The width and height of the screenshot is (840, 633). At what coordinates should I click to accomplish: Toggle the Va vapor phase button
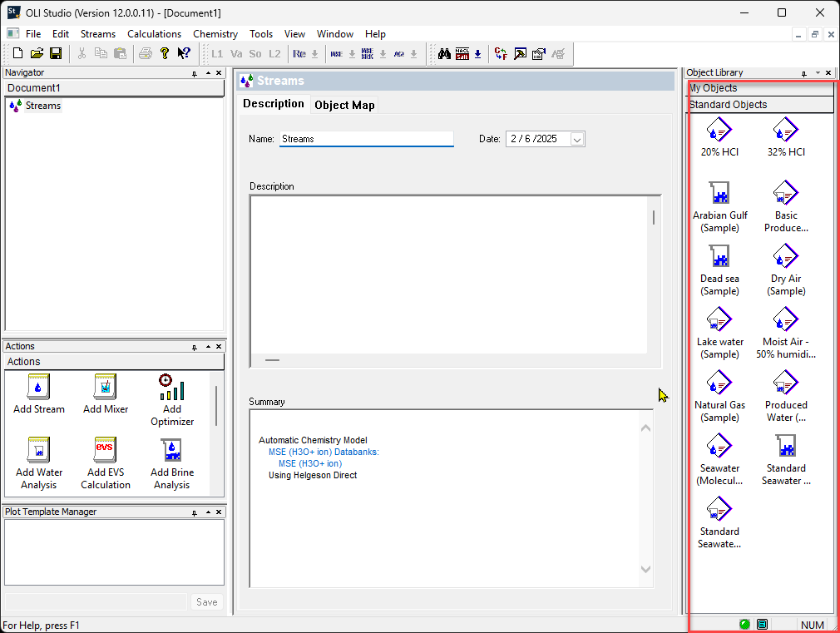coord(236,53)
